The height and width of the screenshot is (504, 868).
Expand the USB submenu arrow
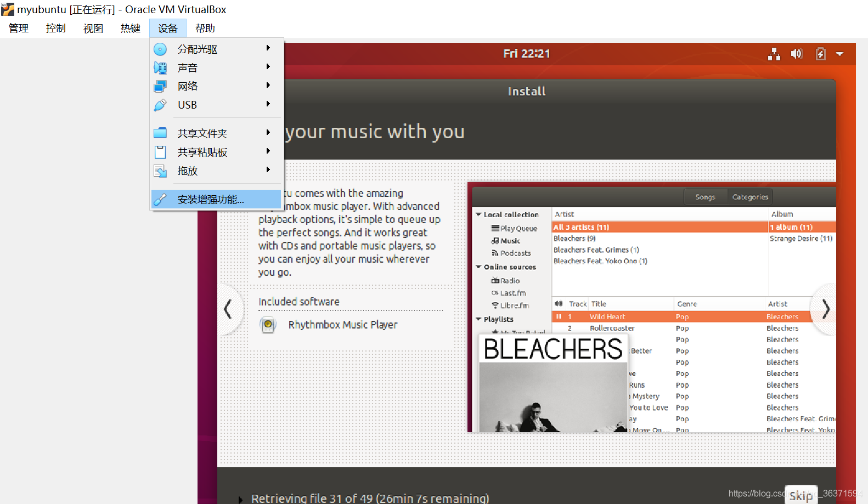coord(268,104)
